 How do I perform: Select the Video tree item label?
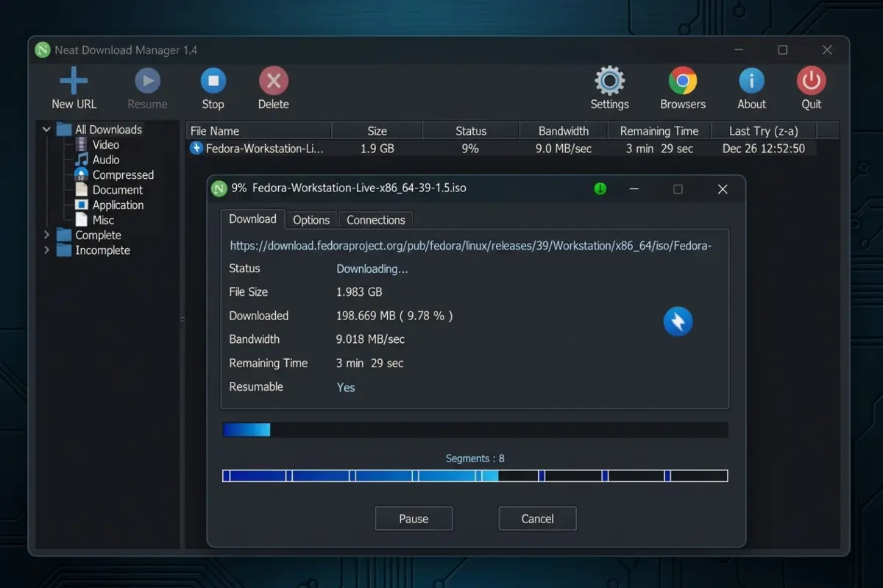pos(106,145)
